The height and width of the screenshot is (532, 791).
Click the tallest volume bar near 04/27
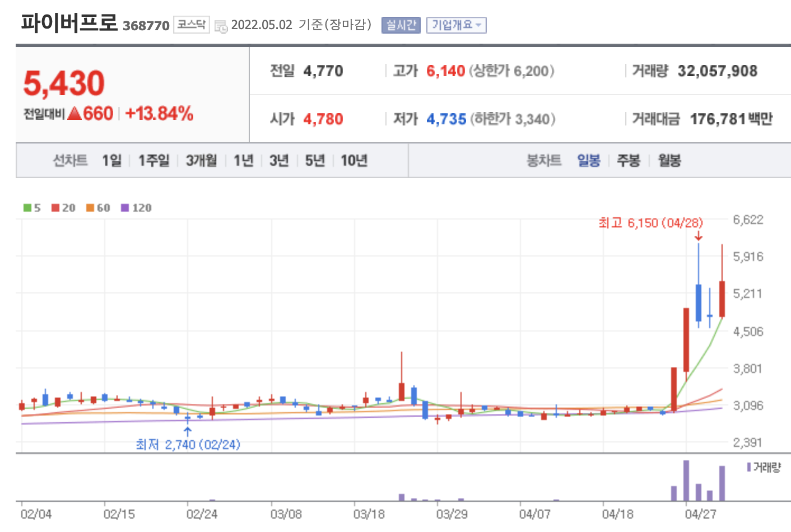686,480
